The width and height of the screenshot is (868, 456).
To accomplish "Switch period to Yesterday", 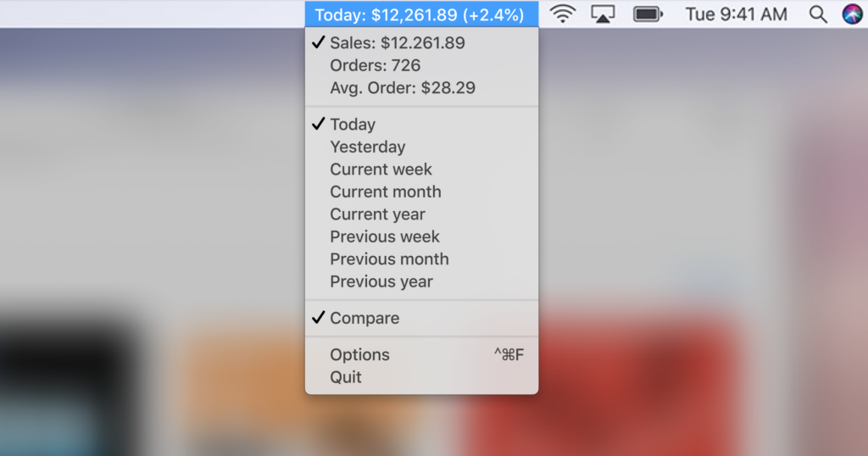I will coord(421,147).
